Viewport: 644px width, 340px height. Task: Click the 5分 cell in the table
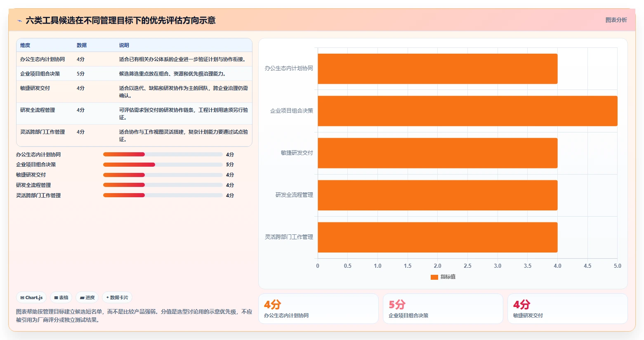click(x=80, y=74)
